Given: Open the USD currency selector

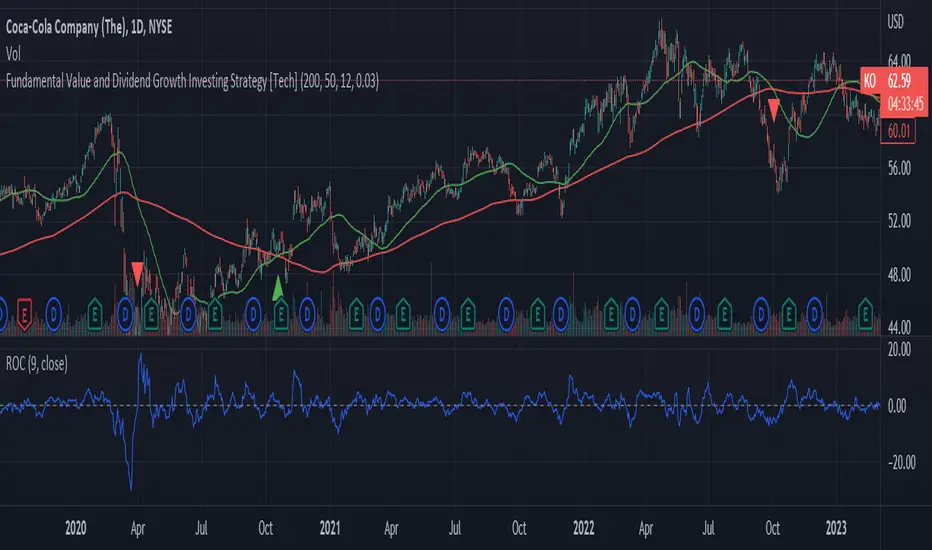Looking at the screenshot, I should (x=900, y=20).
